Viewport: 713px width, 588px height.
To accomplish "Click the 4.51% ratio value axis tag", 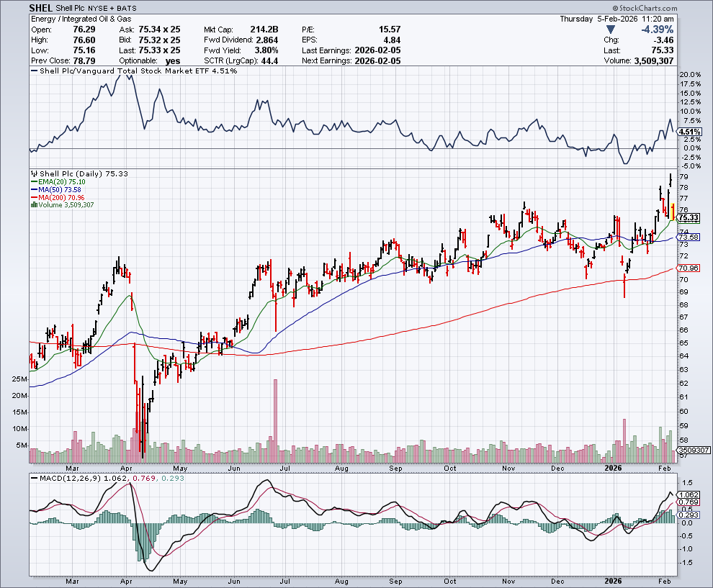I will [689, 132].
